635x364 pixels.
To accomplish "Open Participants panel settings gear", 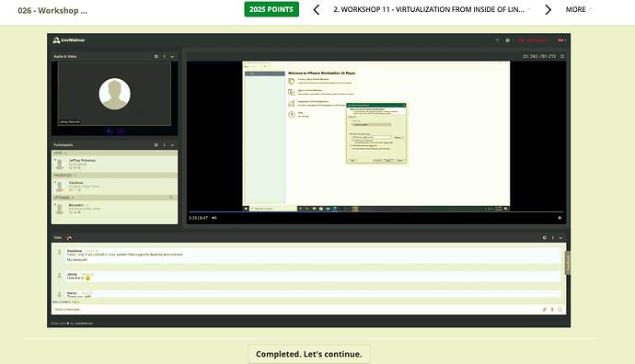I will [x=156, y=145].
